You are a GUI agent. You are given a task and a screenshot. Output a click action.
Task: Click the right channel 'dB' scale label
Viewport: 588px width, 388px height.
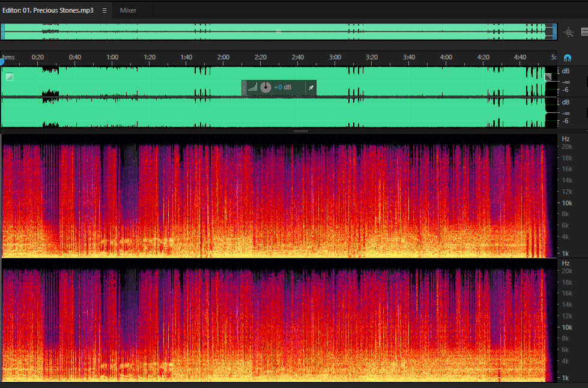click(x=566, y=102)
